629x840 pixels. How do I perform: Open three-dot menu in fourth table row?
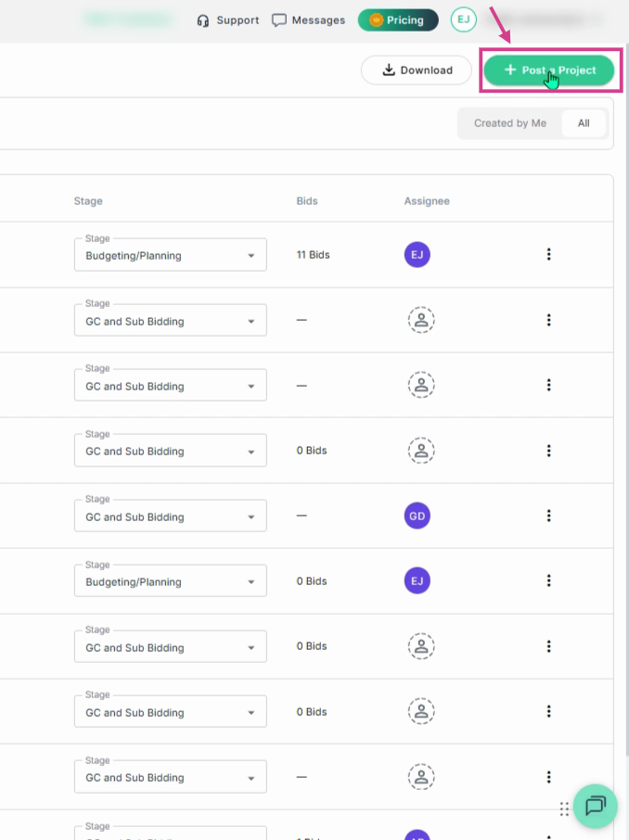tap(548, 451)
